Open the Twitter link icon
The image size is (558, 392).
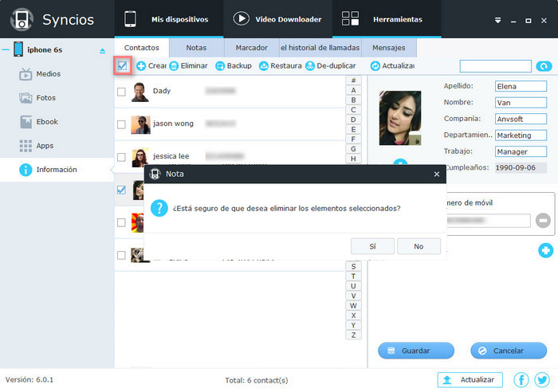point(541,380)
